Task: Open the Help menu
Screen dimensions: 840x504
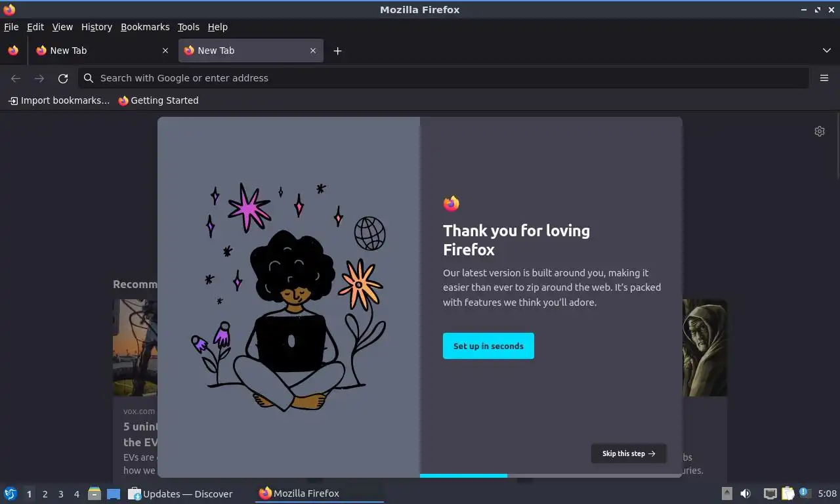Action: [218, 27]
